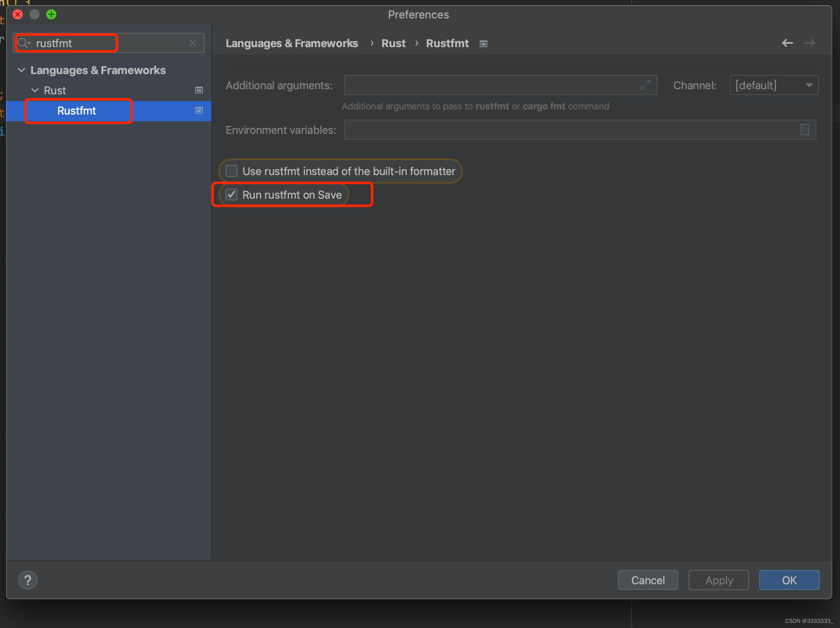
Task: Select Rustfmt in the settings tree
Action: [x=77, y=111]
